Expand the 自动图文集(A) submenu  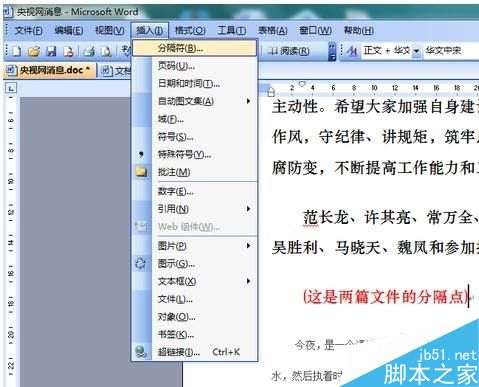click(x=194, y=101)
